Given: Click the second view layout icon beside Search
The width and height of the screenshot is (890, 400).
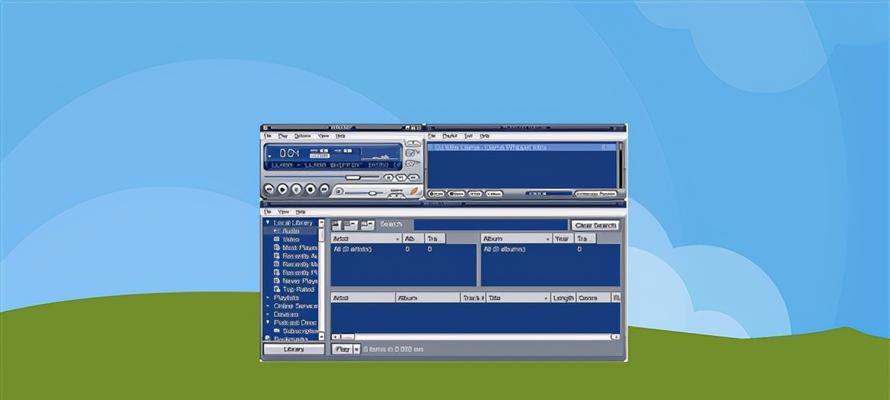Looking at the screenshot, I should pos(351,225).
